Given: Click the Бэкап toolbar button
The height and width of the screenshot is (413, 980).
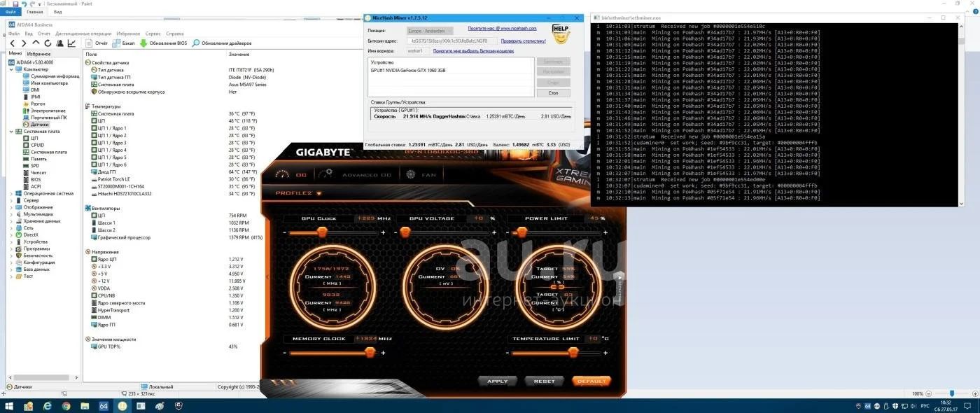Looking at the screenshot, I should coord(124,43).
